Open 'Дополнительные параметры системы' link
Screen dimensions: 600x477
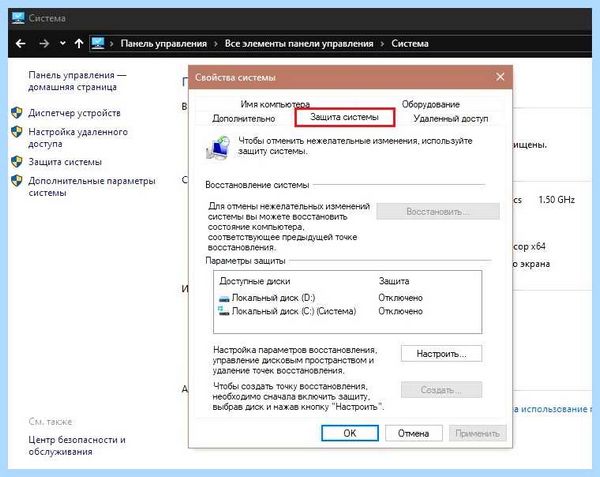coord(92,187)
